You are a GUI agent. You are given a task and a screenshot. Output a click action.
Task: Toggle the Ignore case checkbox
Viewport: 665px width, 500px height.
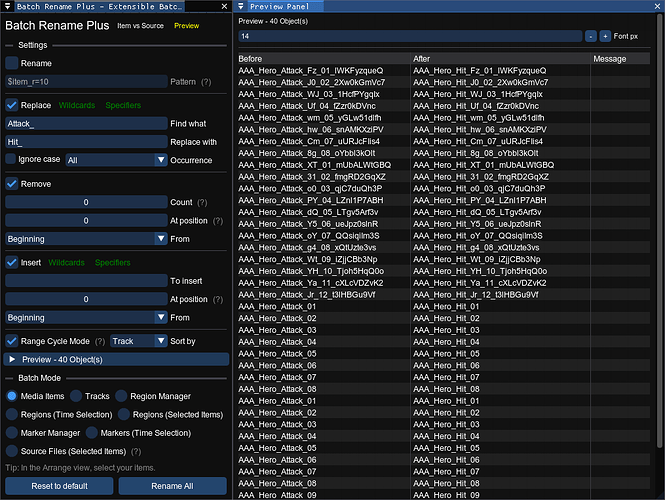tap(11, 159)
